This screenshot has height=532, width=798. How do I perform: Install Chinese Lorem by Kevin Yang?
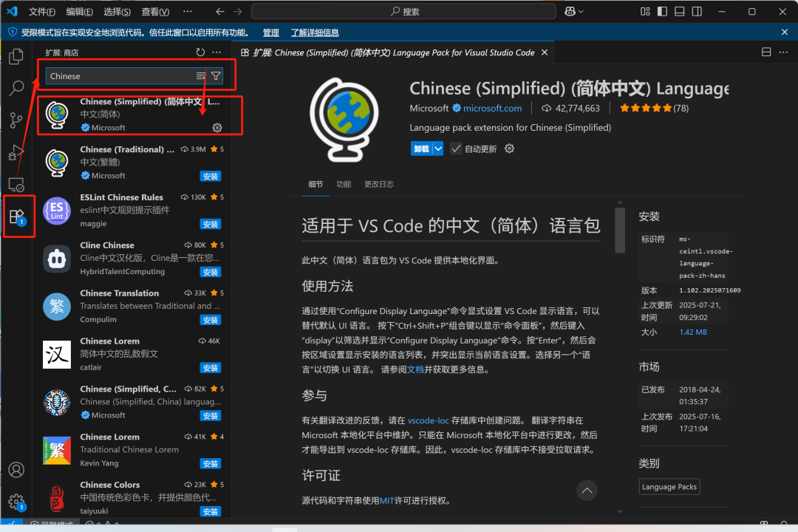coord(210,463)
